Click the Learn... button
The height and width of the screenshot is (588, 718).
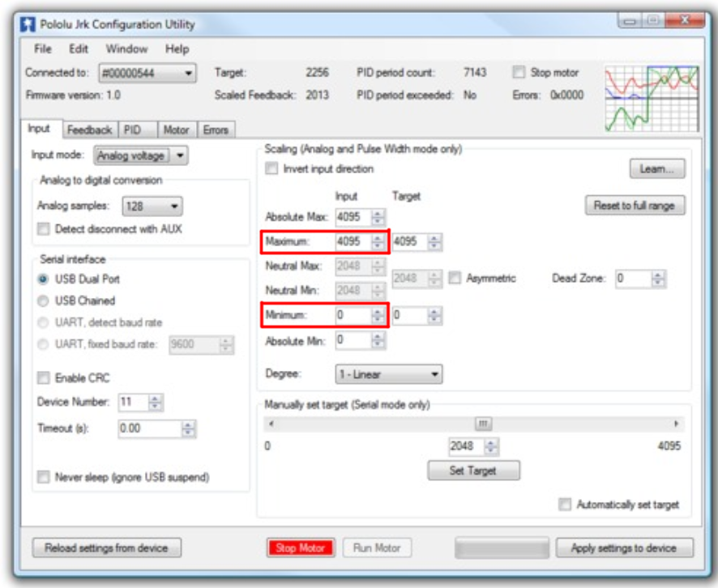pyautogui.click(x=657, y=168)
